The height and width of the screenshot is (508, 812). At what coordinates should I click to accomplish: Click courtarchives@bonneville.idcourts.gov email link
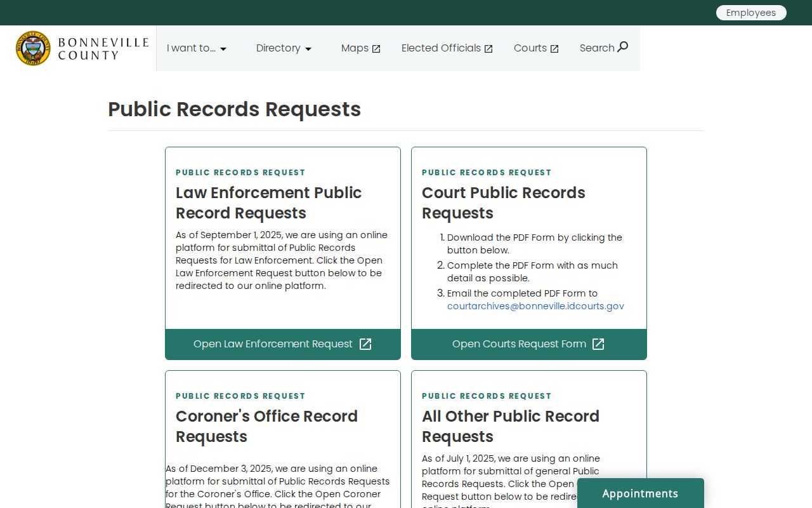tap(535, 306)
